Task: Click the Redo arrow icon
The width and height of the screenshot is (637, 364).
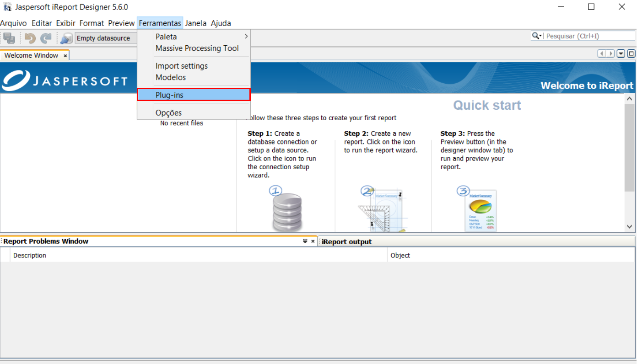Action: [46, 38]
